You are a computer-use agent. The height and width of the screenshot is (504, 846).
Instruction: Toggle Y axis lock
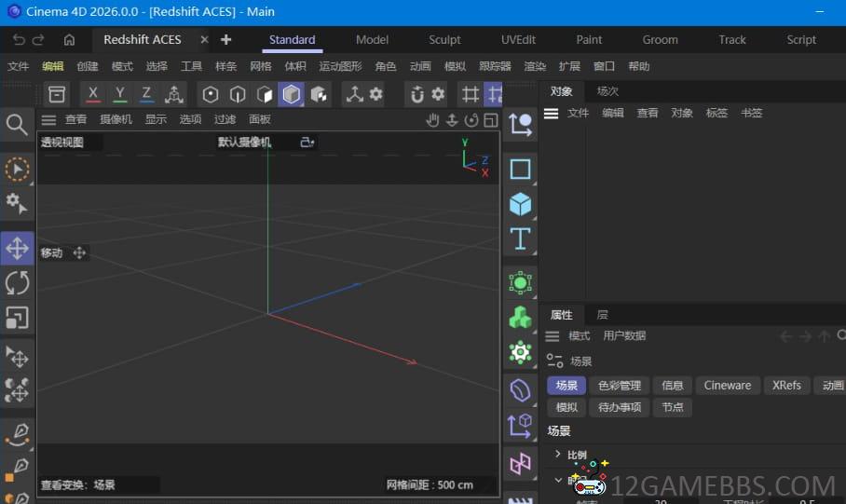click(120, 94)
